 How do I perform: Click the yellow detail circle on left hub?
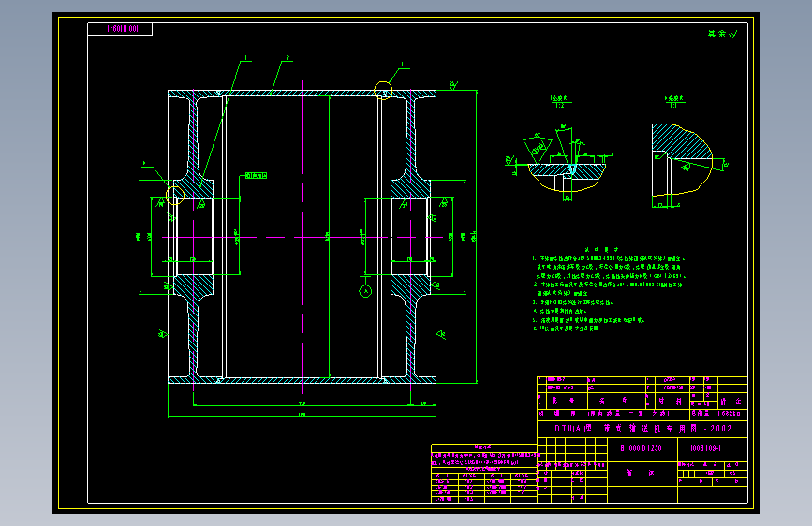(x=175, y=196)
